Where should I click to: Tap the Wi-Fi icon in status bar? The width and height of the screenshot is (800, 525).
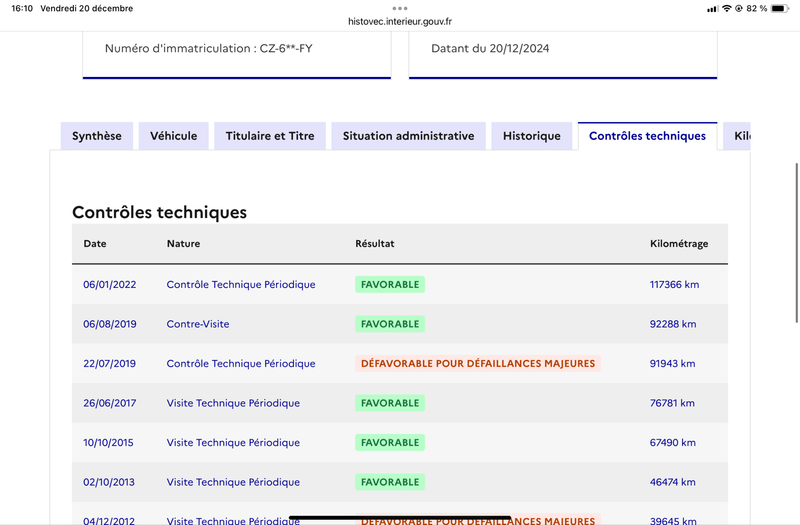coord(727,8)
